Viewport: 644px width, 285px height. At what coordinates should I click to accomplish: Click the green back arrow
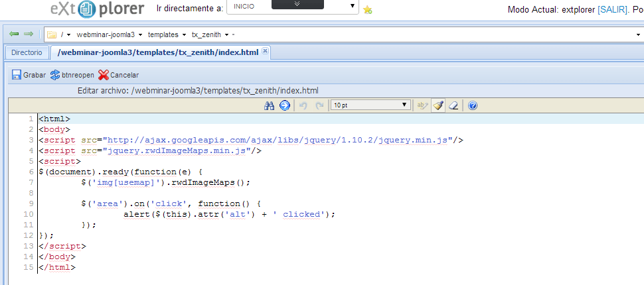14,34
